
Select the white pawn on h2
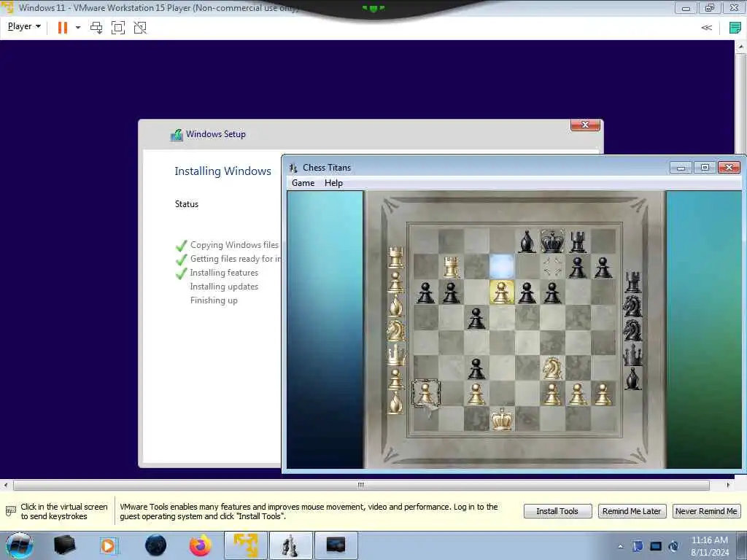pos(603,394)
